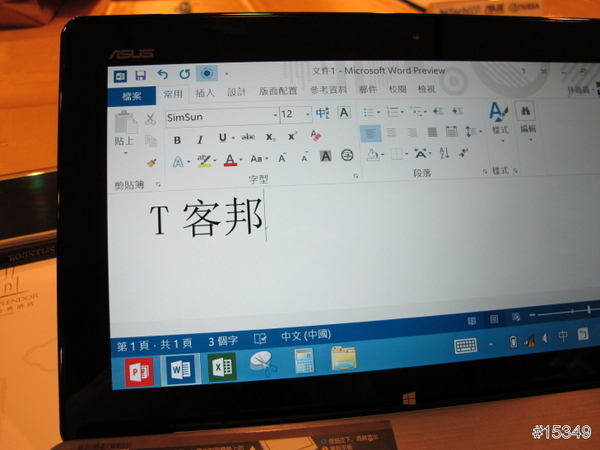The image size is (600, 450).
Task: Expand font color dropdown arrow
Action: click(241, 159)
